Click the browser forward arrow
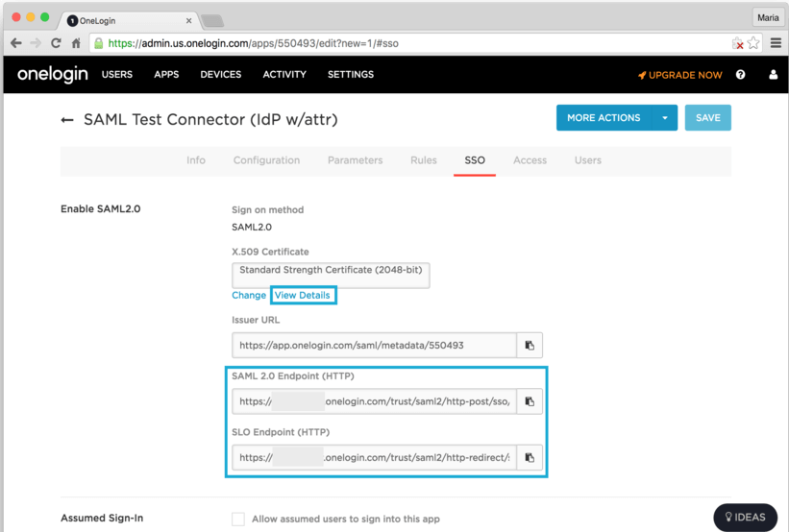 point(36,43)
